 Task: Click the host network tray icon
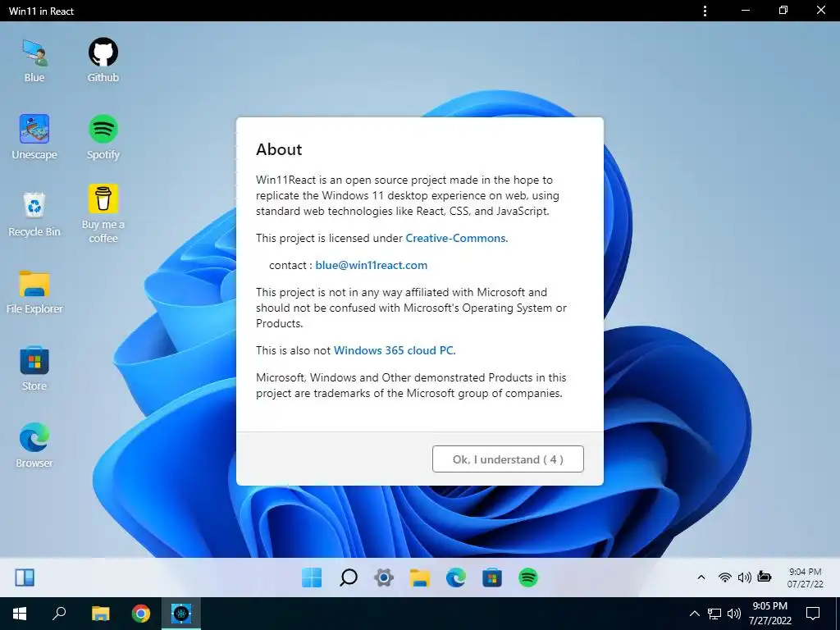pyautogui.click(x=714, y=614)
